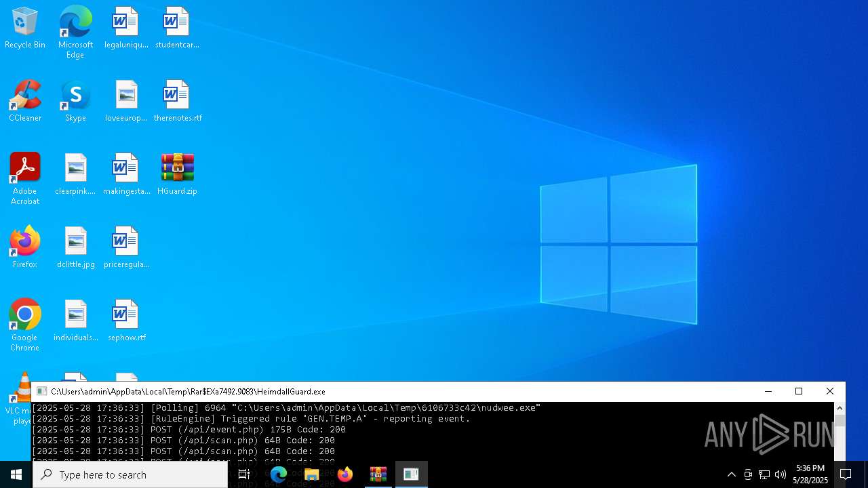Open the network status tray icon
This screenshot has height=488, width=868.
point(764,474)
